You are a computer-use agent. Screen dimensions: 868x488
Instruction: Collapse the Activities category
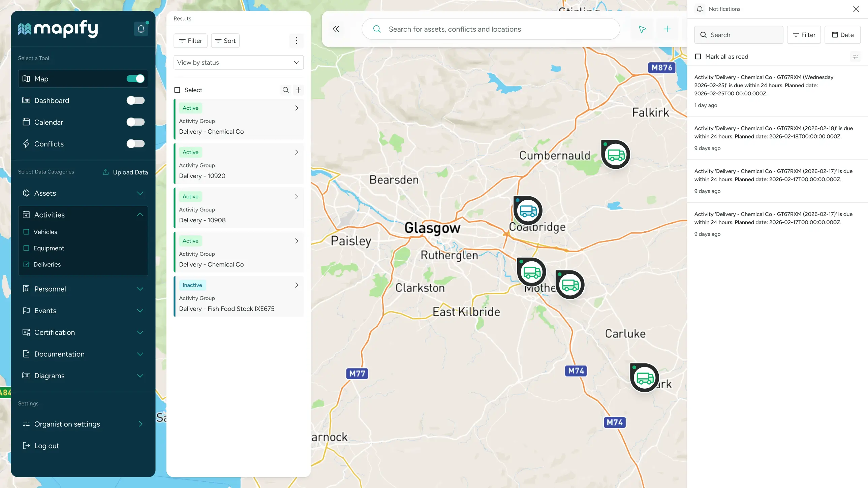tap(140, 215)
